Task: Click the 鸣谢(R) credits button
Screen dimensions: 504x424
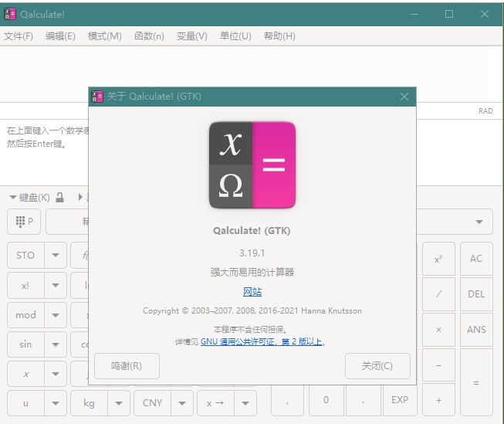Action: click(127, 366)
